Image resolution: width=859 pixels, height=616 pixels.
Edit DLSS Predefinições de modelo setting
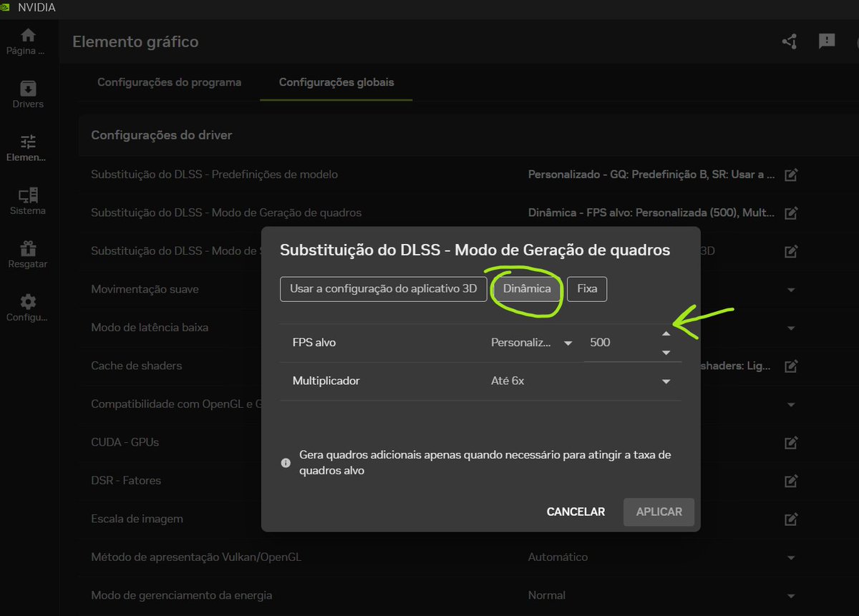[791, 175]
